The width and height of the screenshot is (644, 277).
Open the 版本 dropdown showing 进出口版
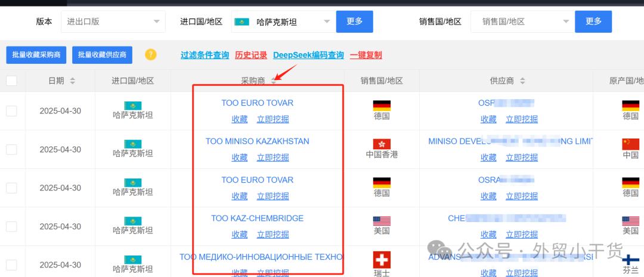[x=113, y=21]
